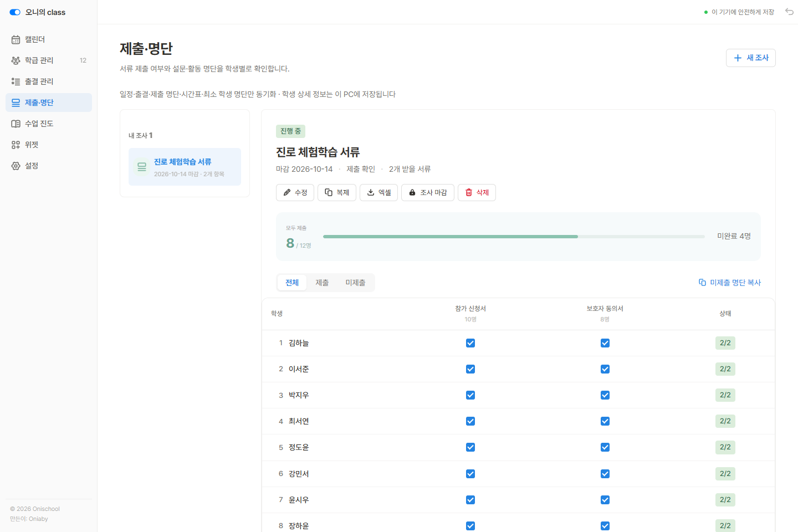
Task: Switch to the 전체 tab
Action: pos(292,283)
